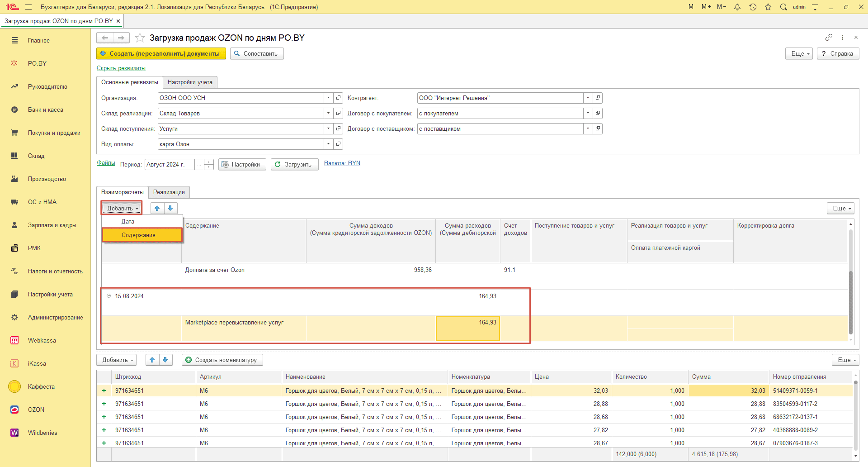Image resolution: width=868 pixels, height=467 pixels.
Task: Click the M memory button in top bar
Action: 691,7
